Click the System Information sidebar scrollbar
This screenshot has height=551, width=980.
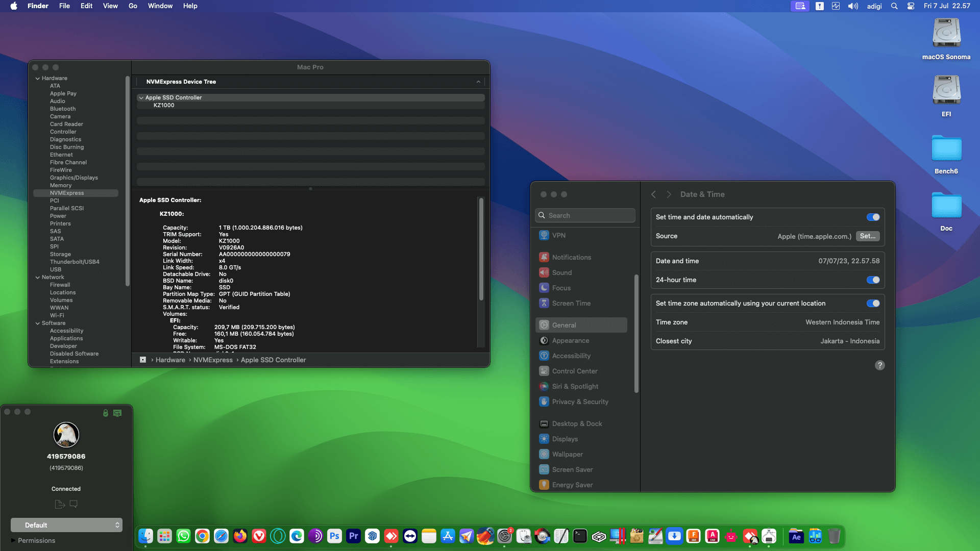[x=127, y=181]
